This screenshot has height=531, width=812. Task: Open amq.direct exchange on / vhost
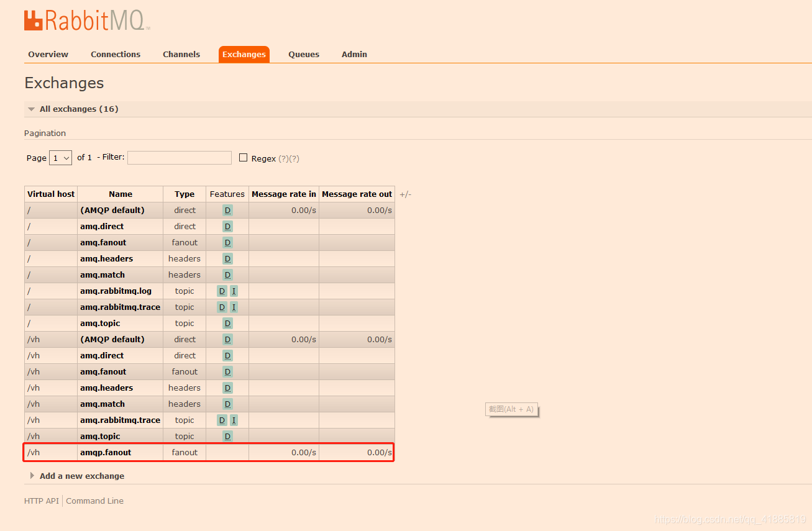coord(102,227)
